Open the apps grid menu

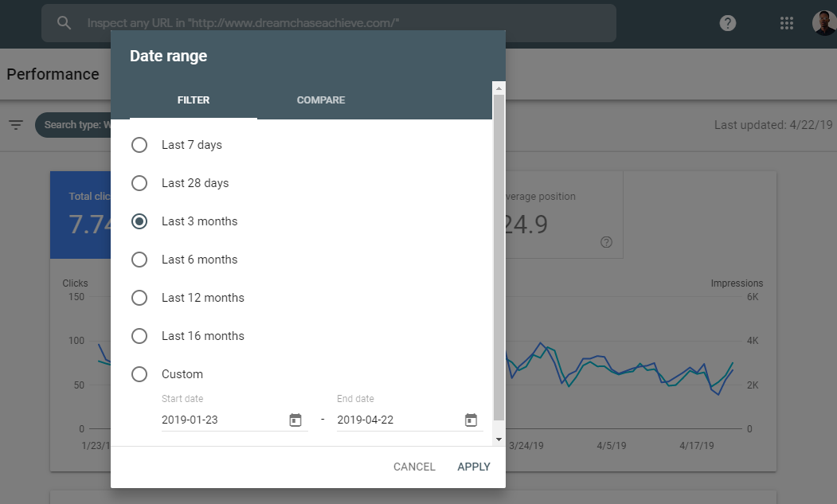787,22
